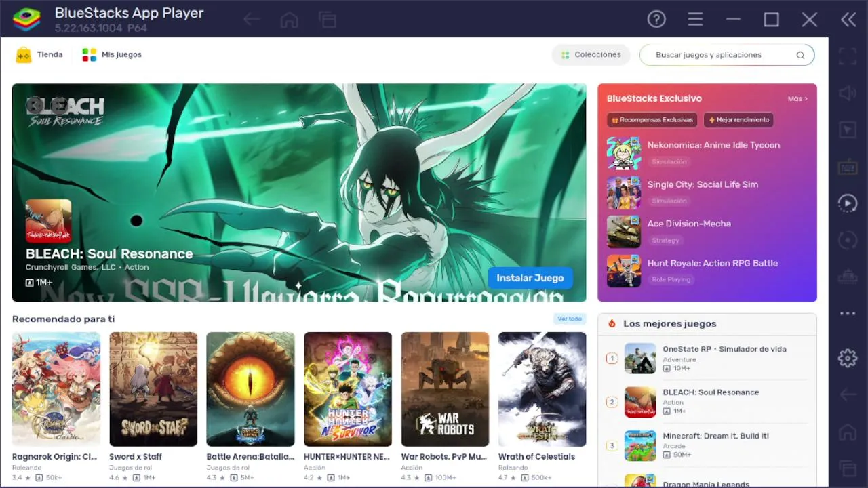
Task: Click the 'Hunt Royale: Action RPG Battle' title
Action: tap(713, 263)
